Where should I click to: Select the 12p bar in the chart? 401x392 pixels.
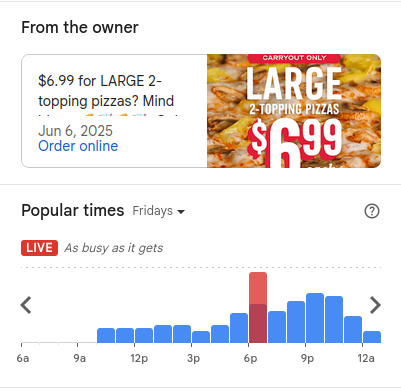[x=144, y=335]
